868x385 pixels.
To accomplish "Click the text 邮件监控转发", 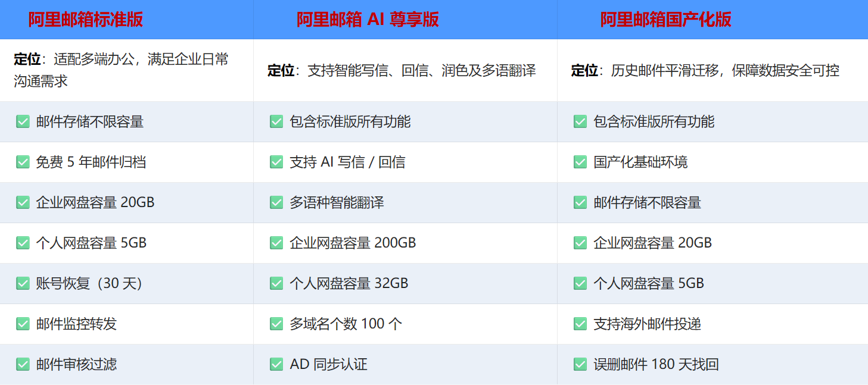I will coord(76,324).
